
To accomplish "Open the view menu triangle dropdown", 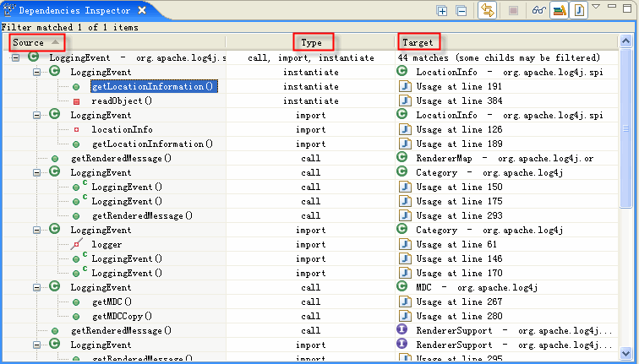I will point(596,7).
